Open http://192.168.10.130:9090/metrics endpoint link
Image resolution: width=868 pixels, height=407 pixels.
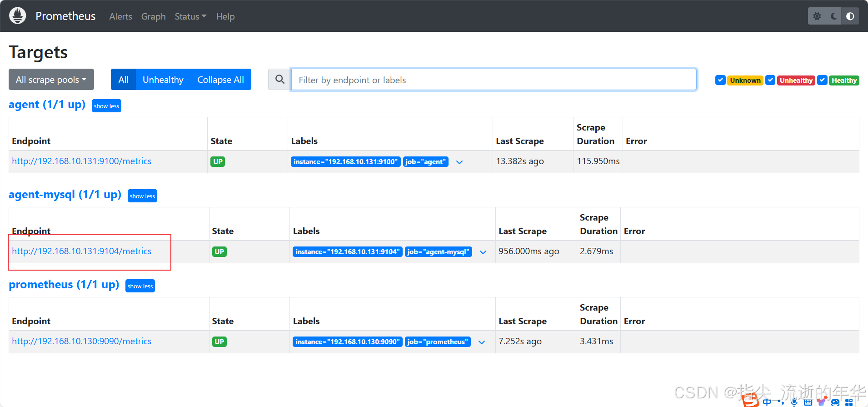(82, 341)
